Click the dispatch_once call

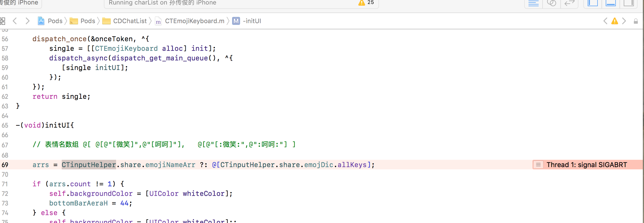coord(59,39)
